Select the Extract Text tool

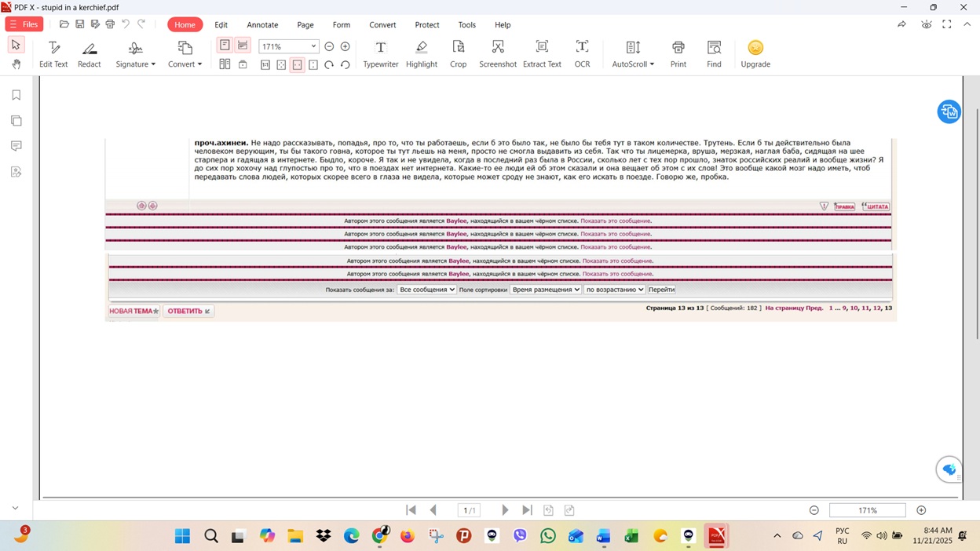pyautogui.click(x=542, y=53)
